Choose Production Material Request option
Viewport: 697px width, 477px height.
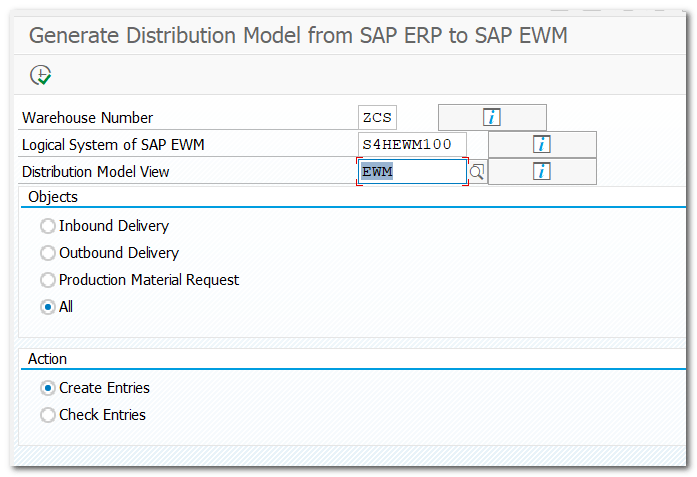coord(48,280)
